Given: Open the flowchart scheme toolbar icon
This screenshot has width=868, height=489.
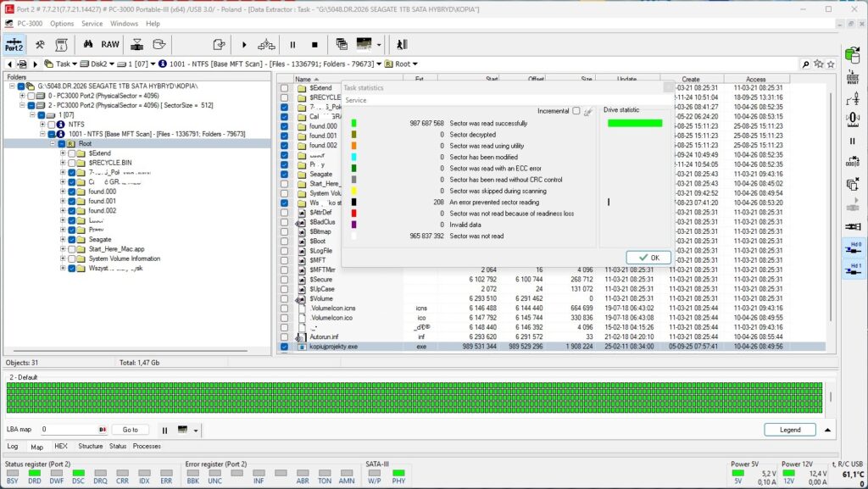Looking at the screenshot, I should point(266,45).
